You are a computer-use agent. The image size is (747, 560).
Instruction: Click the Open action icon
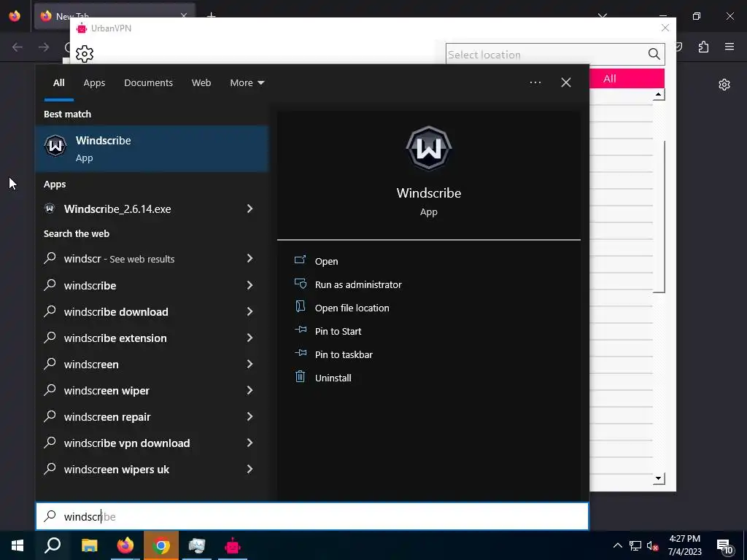pyautogui.click(x=300, y=260)
